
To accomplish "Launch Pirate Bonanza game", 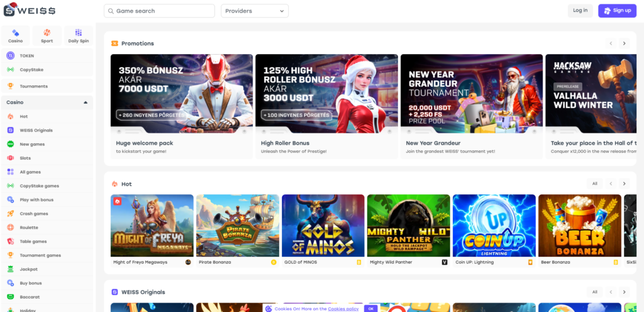I will (237, 226).
